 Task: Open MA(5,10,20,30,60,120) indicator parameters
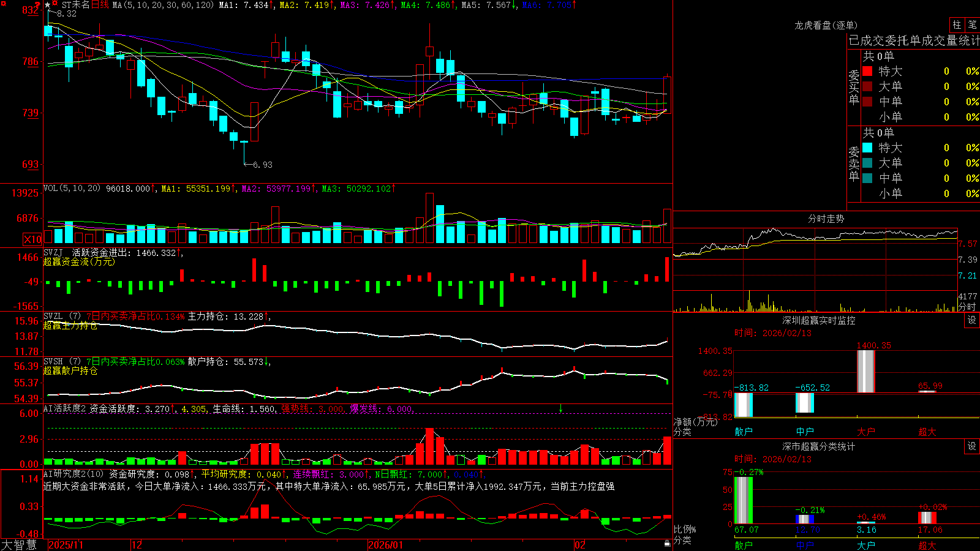click(163, 5)
